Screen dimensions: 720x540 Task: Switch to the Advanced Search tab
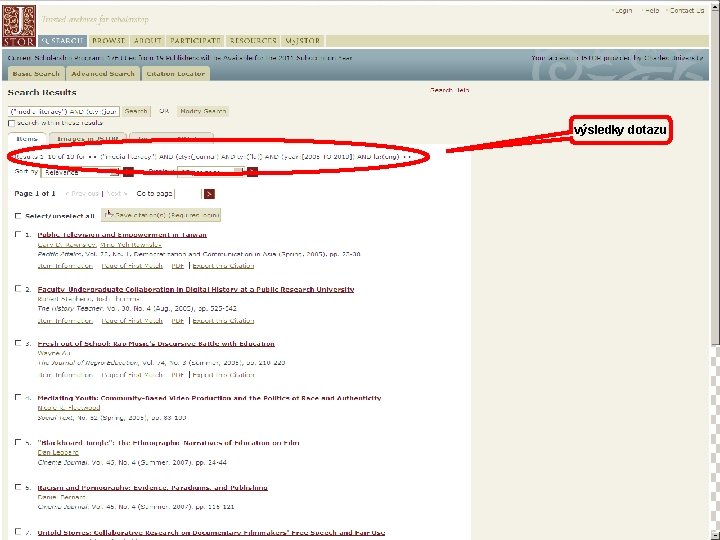103,73
